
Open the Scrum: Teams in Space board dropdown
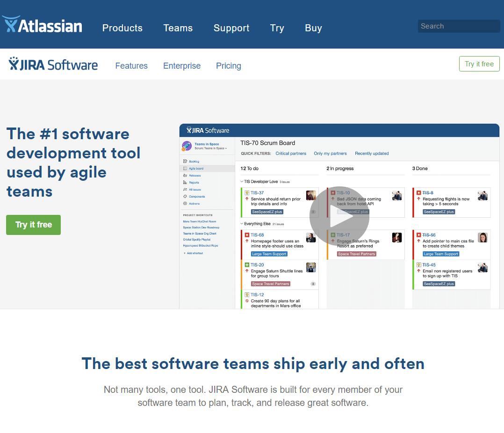(x=210, y=149)
